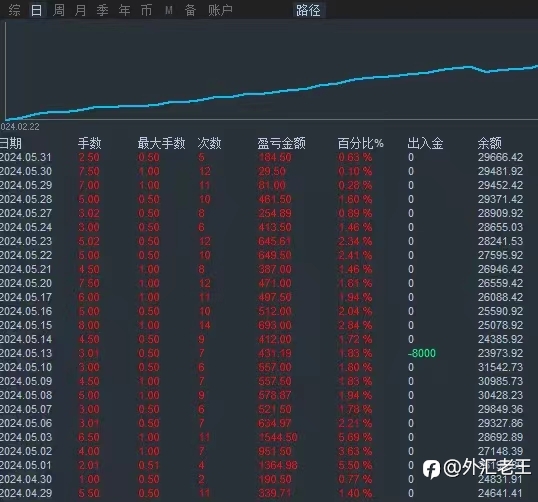Click date 2024.04.29
This screenshot has width=538, height=502.
[26, 493]
